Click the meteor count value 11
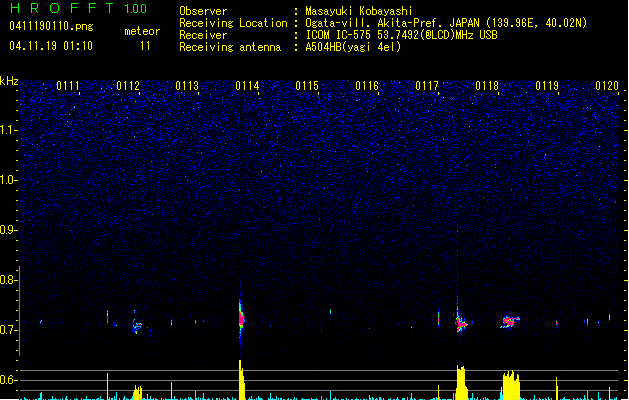The width and height of the screenshot is (629, 400). pyautogui.click(x=145, y=46)
